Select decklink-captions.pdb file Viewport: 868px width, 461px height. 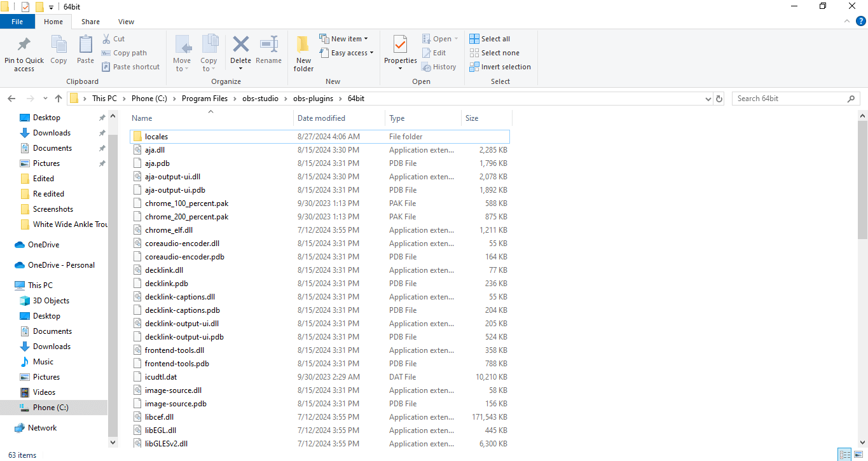pos(320,310)
